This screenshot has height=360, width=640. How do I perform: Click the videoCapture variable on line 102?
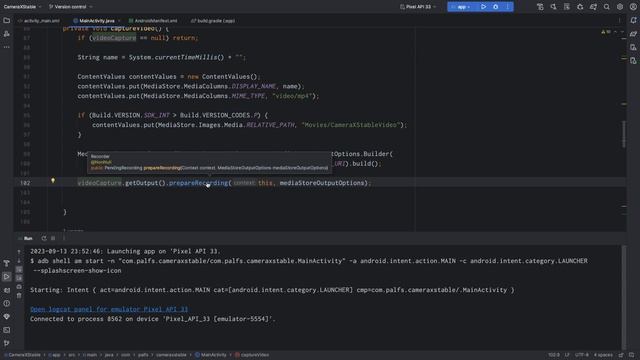(100, 183)
